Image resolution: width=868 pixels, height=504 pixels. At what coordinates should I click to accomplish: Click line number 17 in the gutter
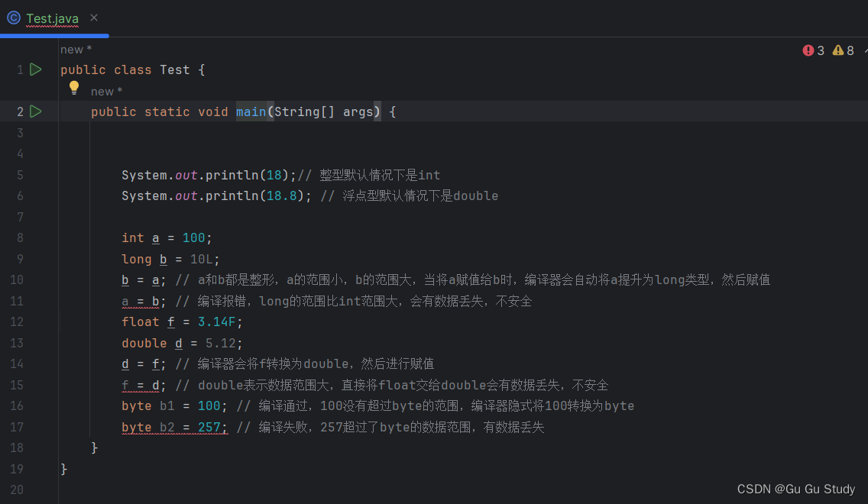17,427
